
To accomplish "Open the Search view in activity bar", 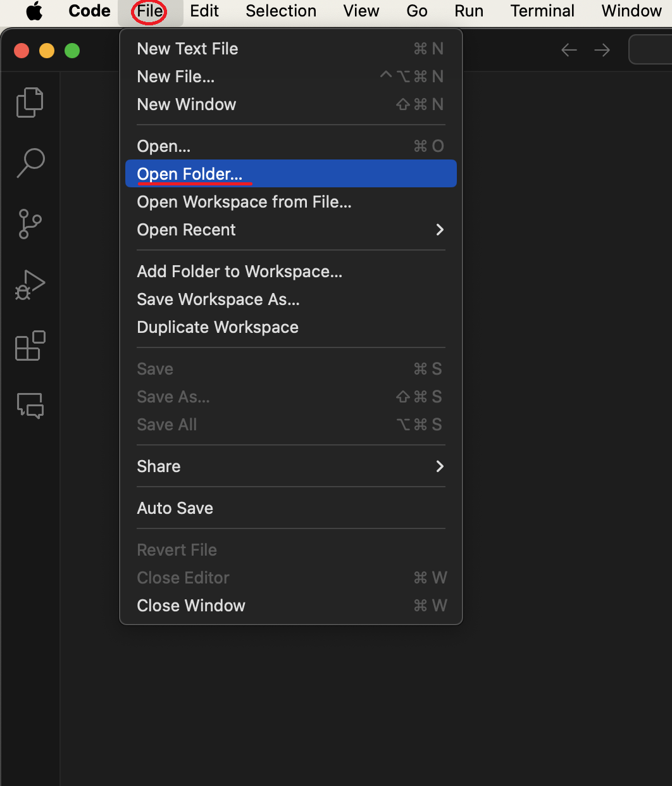I will 30,163.
